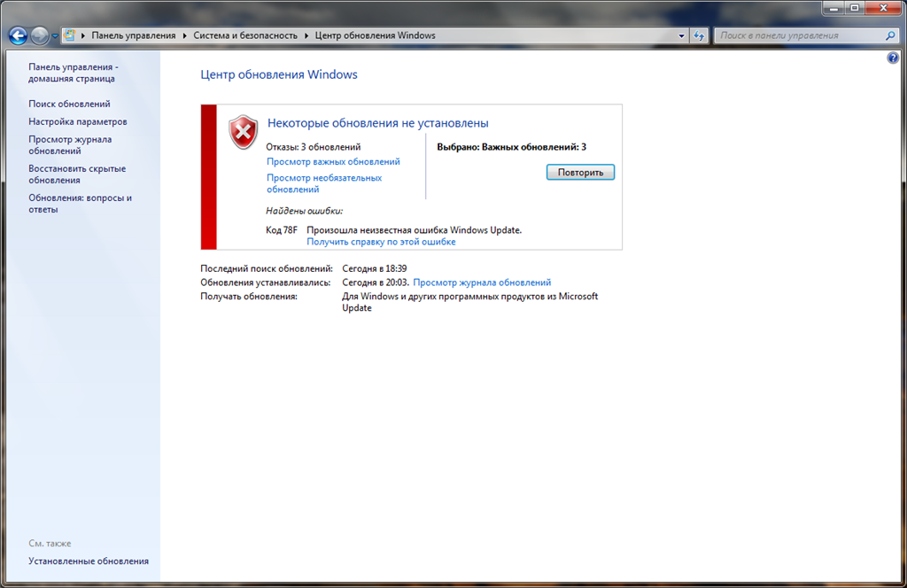Open address bar history dropdown
Viewport: 907px width, 588px height.
coord(681,35)
